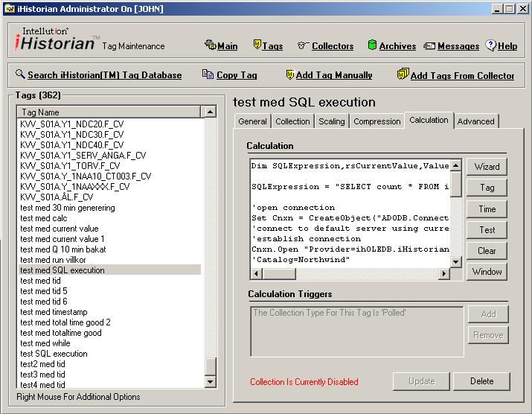Click inside the calculation script text area
The image size is (532, 414).
(350, 213)
